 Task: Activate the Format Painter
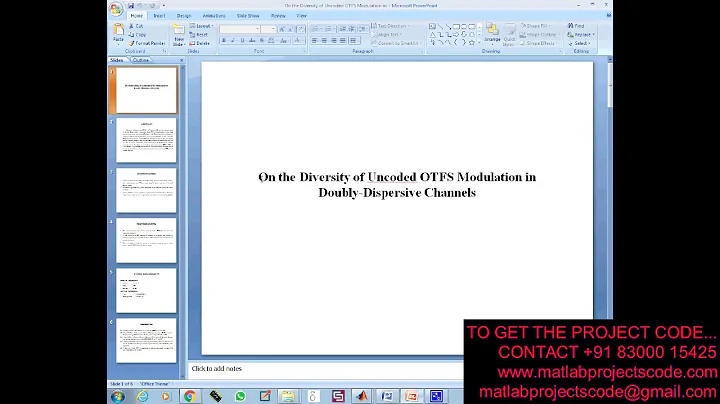click(147, 43)
